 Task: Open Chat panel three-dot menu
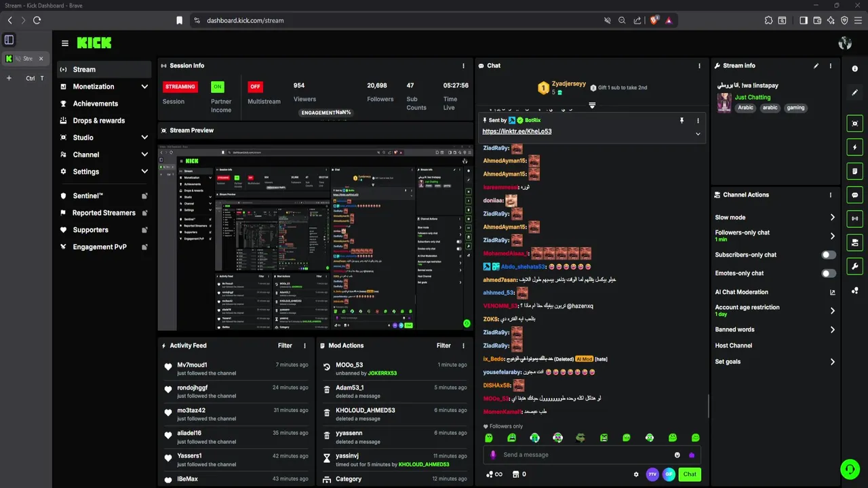tap(699, 66)
